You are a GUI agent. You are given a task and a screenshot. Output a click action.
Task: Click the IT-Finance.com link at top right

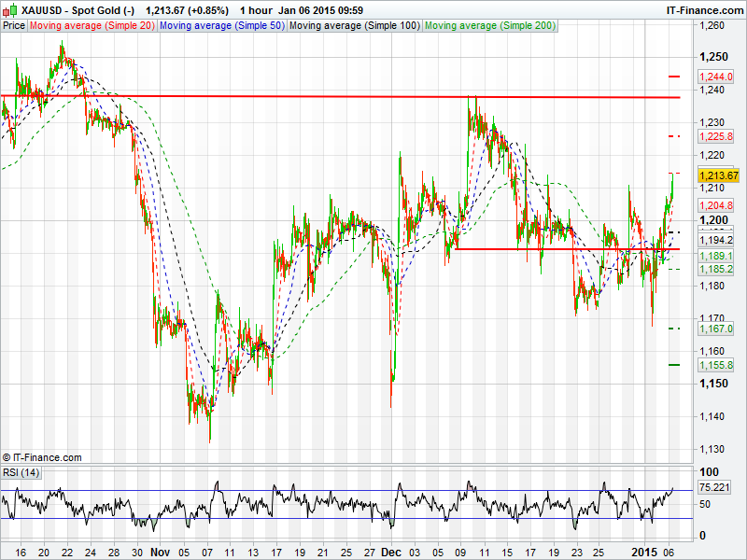(x=704, y=10)
